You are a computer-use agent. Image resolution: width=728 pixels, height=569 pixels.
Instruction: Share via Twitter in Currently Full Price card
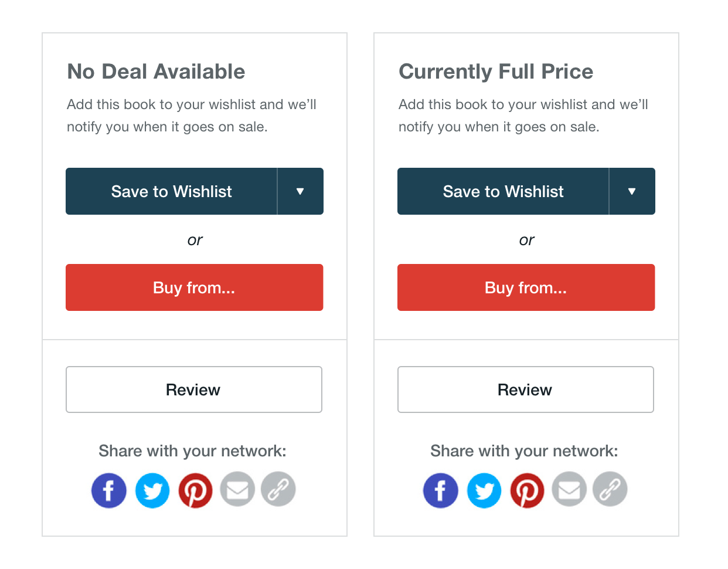484,490
